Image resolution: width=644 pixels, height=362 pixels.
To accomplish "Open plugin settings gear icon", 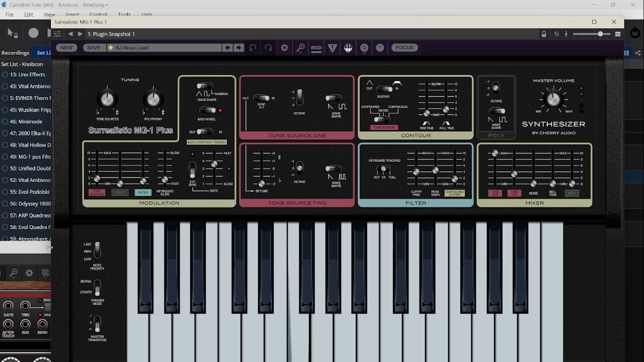I will coord(285,48).
